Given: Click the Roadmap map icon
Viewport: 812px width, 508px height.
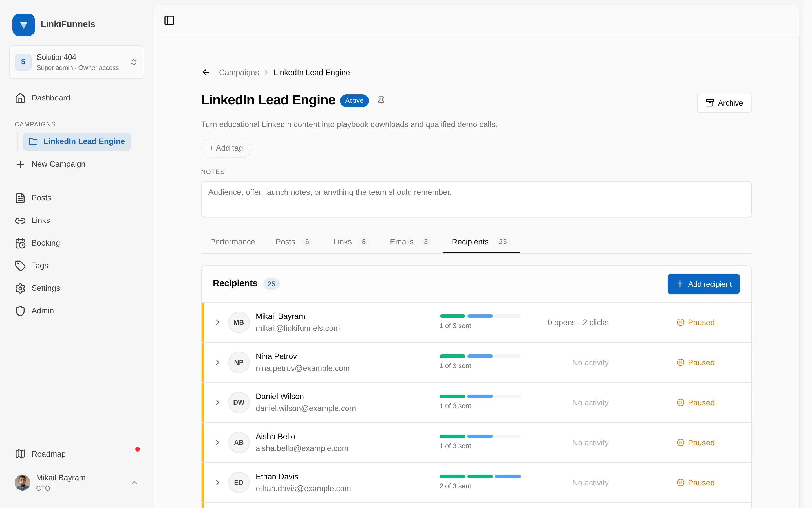Looking at the screenshot, I should [20, 454].
